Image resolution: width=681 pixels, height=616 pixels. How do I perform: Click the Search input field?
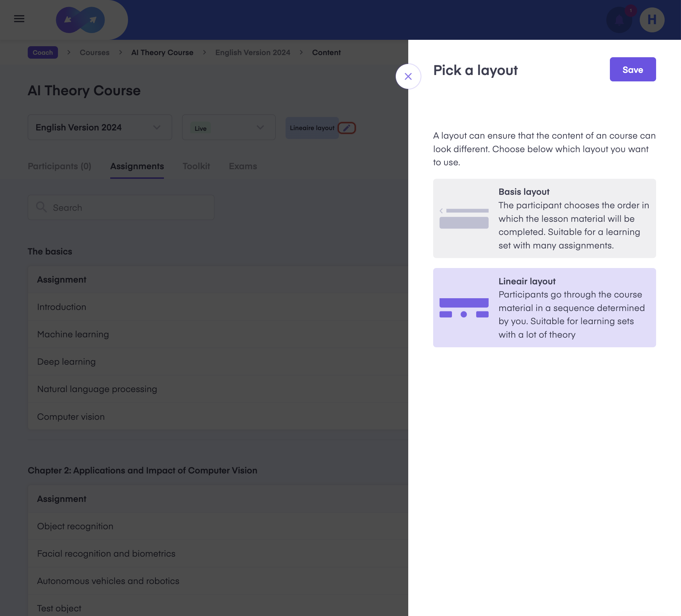point(121,207)
